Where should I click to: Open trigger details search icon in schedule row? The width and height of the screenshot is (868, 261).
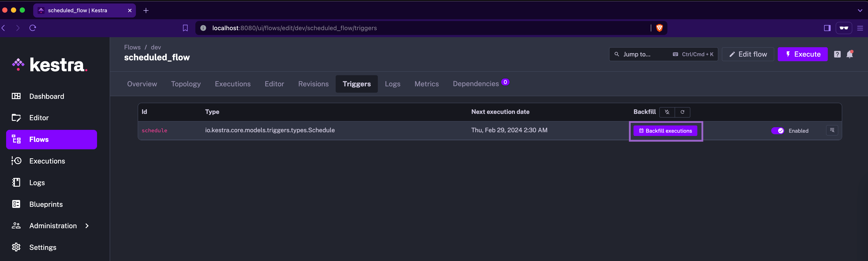(x=832, y=130)
